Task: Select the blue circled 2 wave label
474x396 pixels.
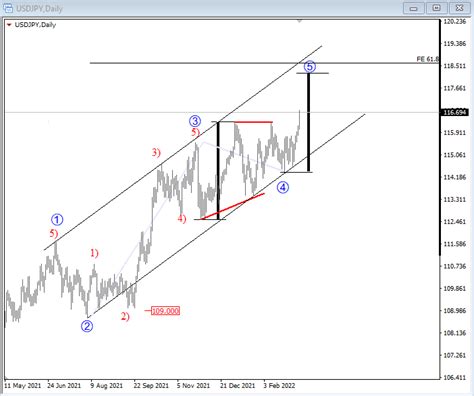Action: click(87, 326)
